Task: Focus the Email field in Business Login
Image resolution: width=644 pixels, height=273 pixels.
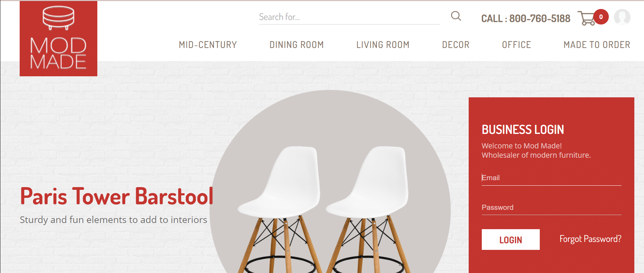Action: [552, 178]
